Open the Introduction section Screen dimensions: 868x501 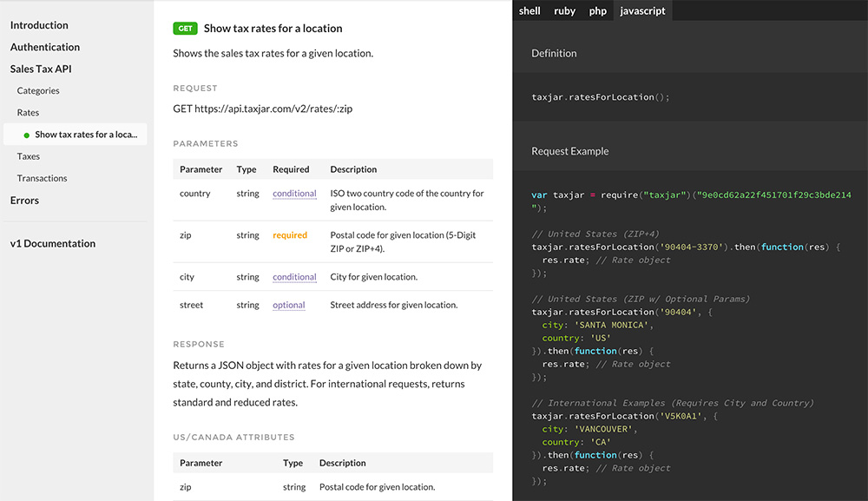pyautogui.click(x=39, y=25)
